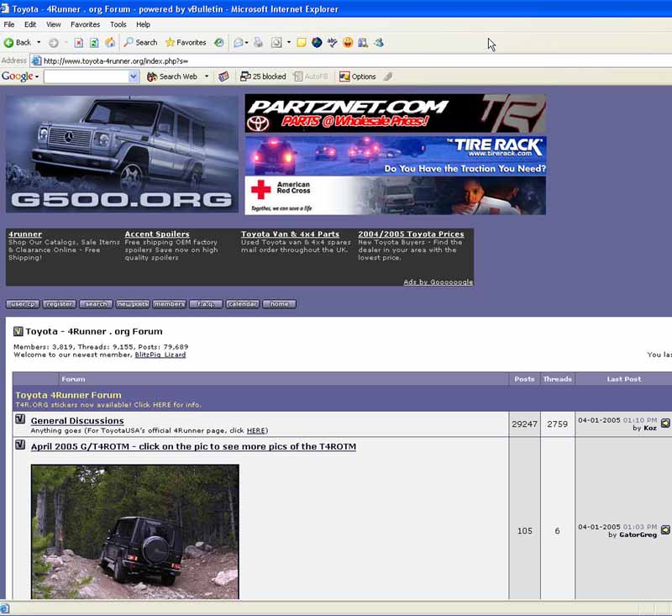Click the highlighter pen icon in Google toolbar

click(x=388, y=76)
